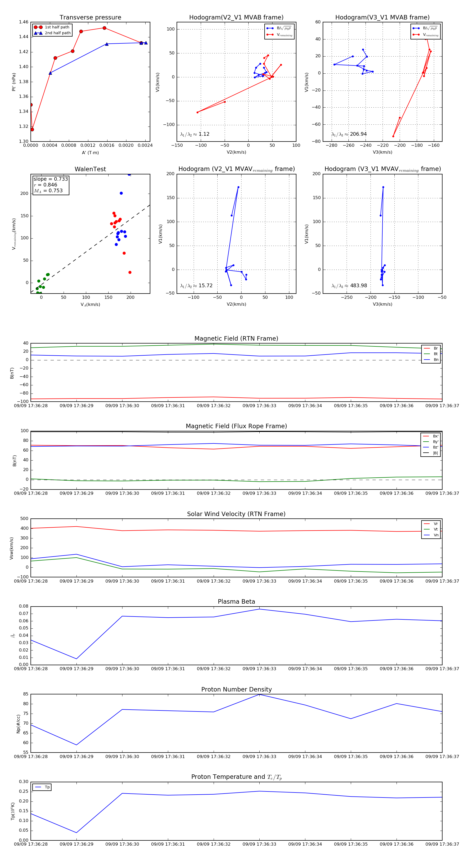Screen dimensions: 473x868
Task: Click the 'WalenTest' plot title
Action: tap(90, 169)
